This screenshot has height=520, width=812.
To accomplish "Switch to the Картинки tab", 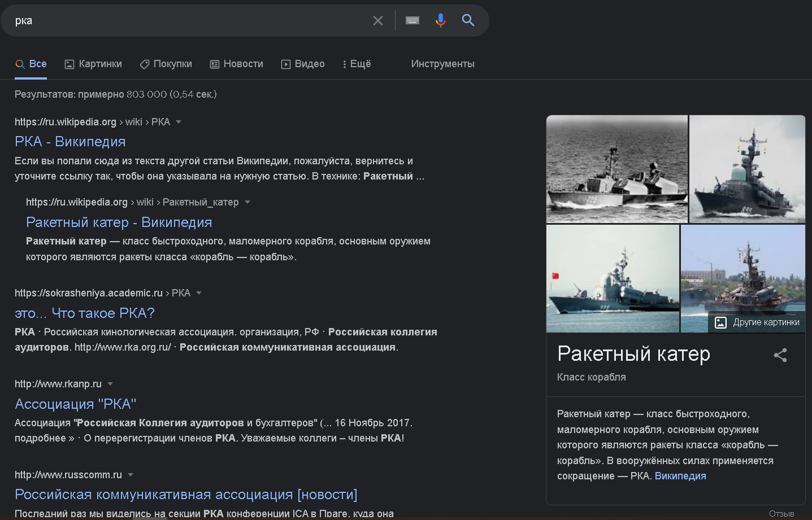I will (x=93, y=64).
